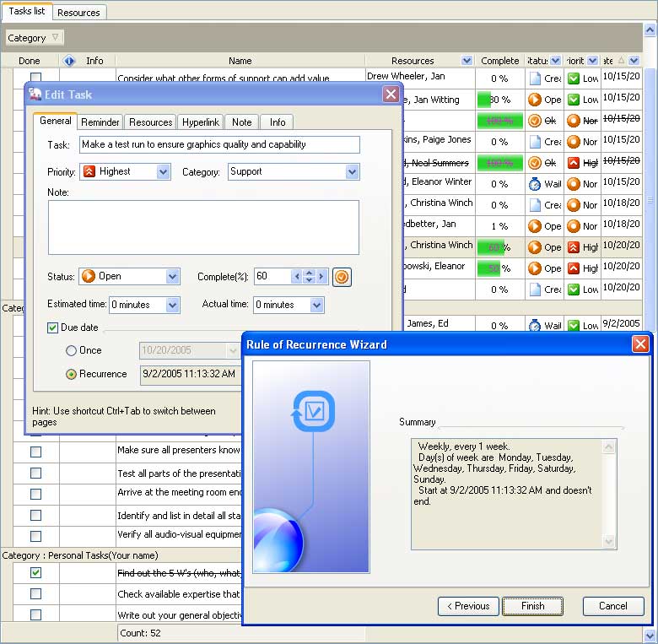Click the Complete(%) right arrow to increase
This screenshot has height=644, width=658.
321,277
